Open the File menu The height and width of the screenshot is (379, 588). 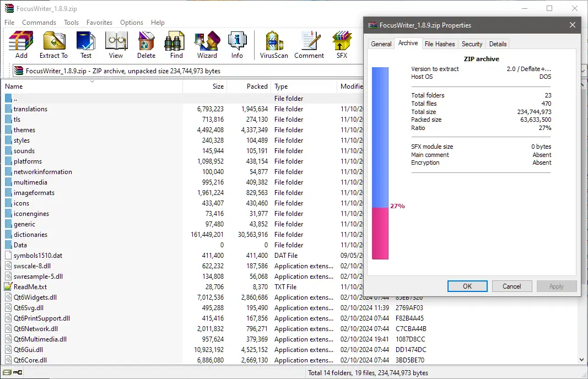(9, 23)
